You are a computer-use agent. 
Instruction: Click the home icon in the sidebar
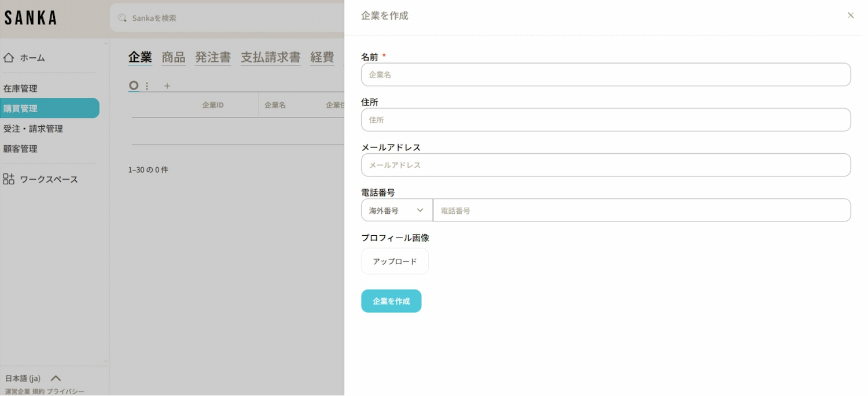pyautogui.click(x=9, y=58)
